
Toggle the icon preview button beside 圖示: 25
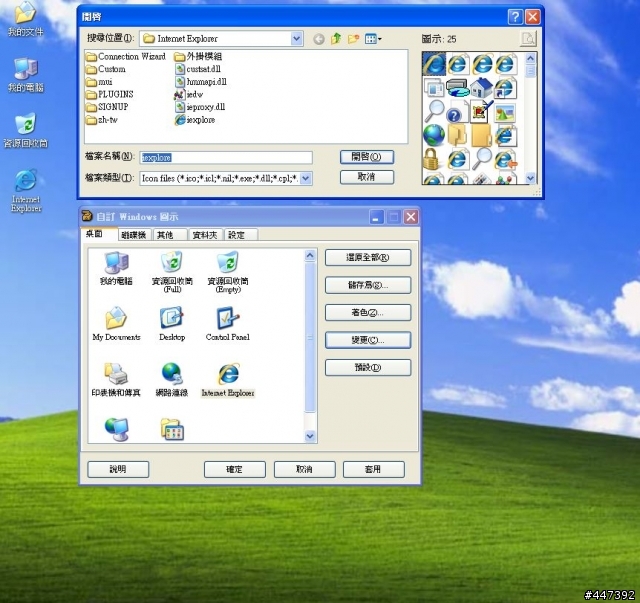pyautogui.click(x=528, y=39)
